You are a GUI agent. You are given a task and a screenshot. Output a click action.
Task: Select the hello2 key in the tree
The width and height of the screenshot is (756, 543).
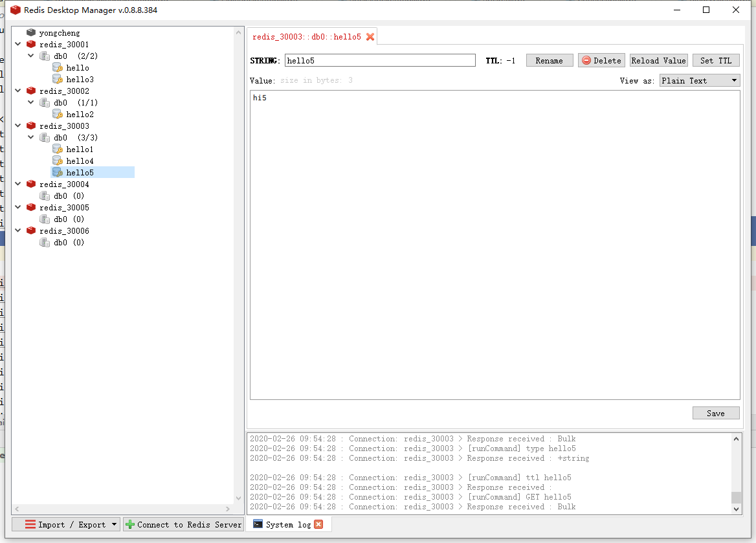pos(80,115)
